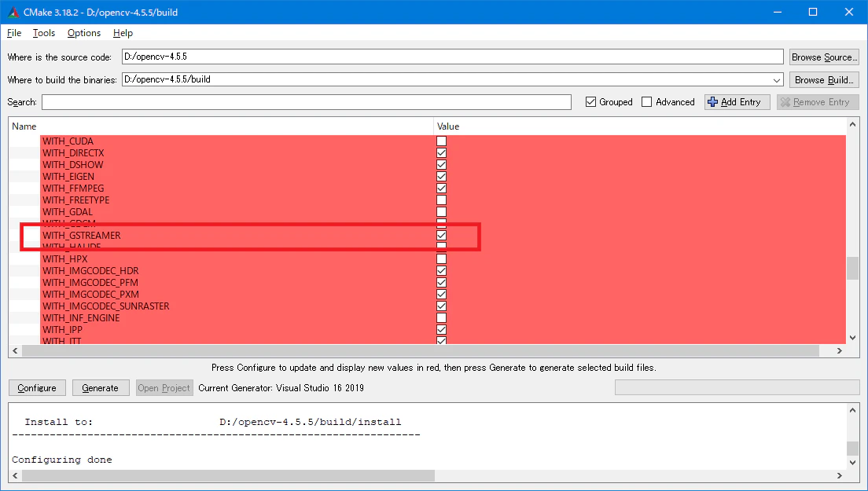Click output log scroll-down arrow
Image resolution: width=868 pixels, height=491 pixels.
(852, 462)
